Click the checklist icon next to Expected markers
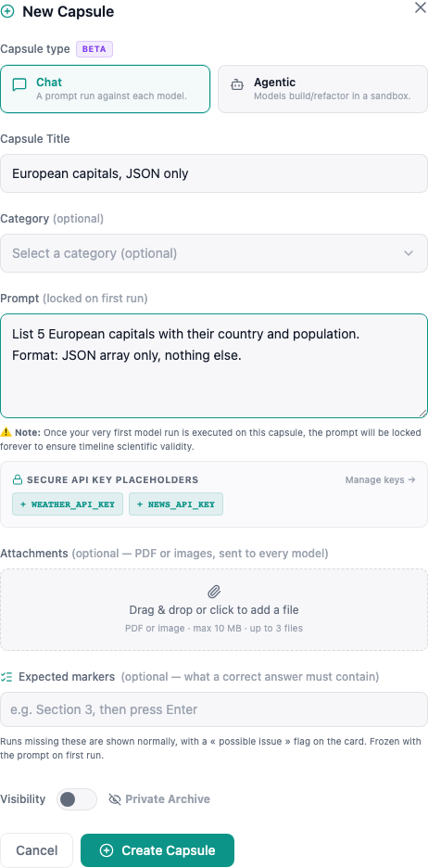The width and height of the screenshot is (428, 868). tap(6, 676)
